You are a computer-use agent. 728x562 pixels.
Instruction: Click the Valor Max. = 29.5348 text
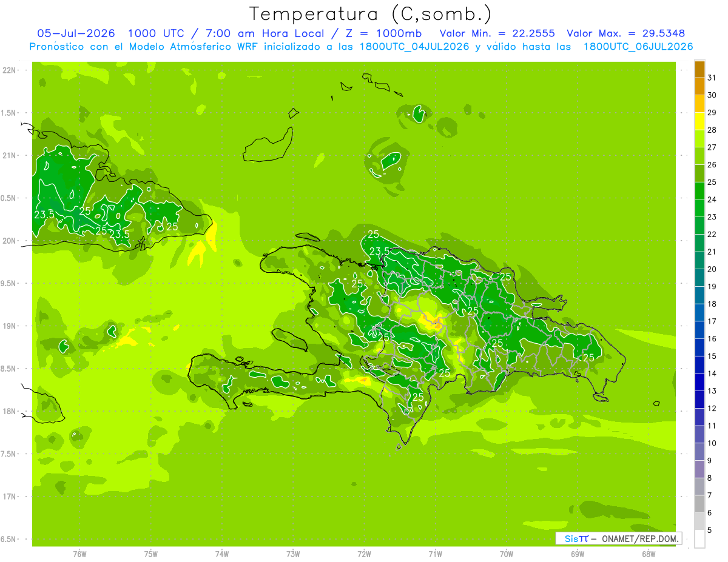(x=625, y=33)
